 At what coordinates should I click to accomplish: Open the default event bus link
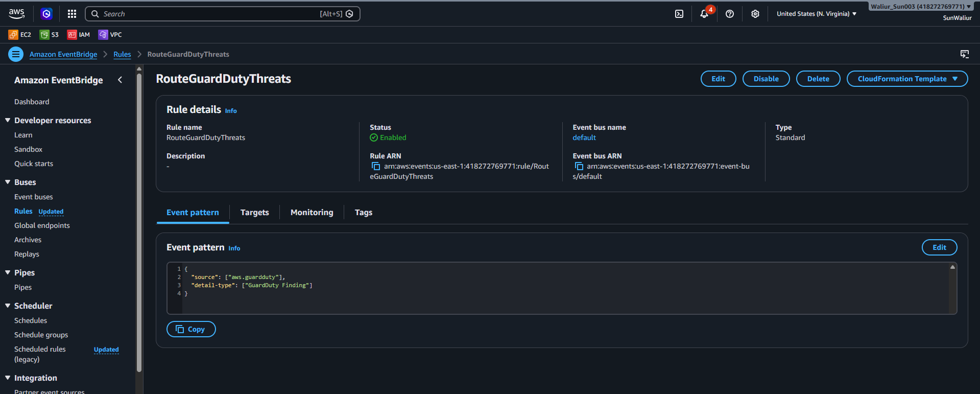pyautogui.click(x=584, y=137)
